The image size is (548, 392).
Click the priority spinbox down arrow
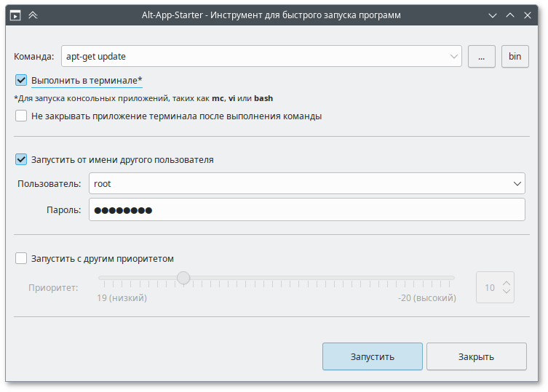click(x=507, y=293)
